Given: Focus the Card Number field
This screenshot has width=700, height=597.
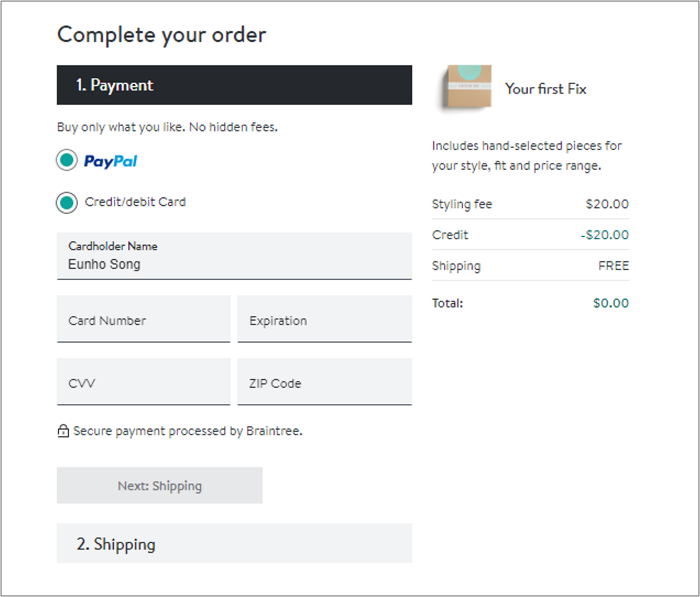Looking at the screenshot, I should click(x=143, y=319).
